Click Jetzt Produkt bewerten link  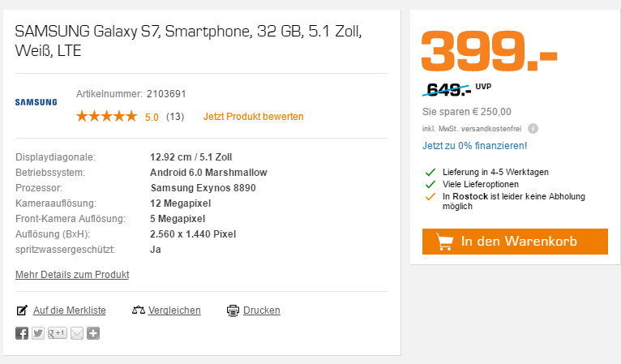pyautogui.click(x=254, y=117)
